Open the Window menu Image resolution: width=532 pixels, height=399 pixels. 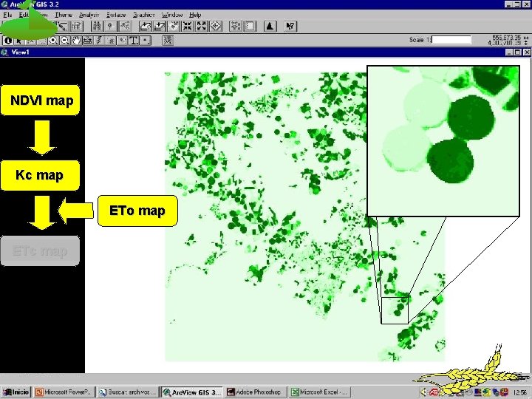coord(172,15)
